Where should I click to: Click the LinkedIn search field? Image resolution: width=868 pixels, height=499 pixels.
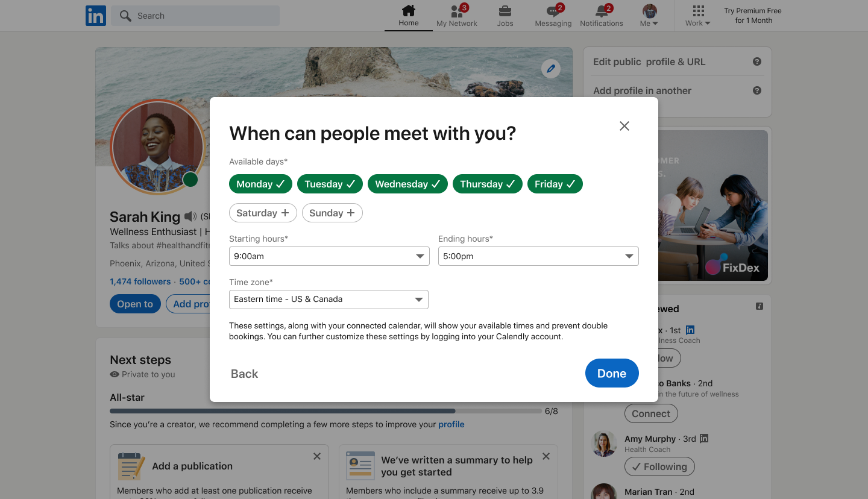(x=195, y=16)
